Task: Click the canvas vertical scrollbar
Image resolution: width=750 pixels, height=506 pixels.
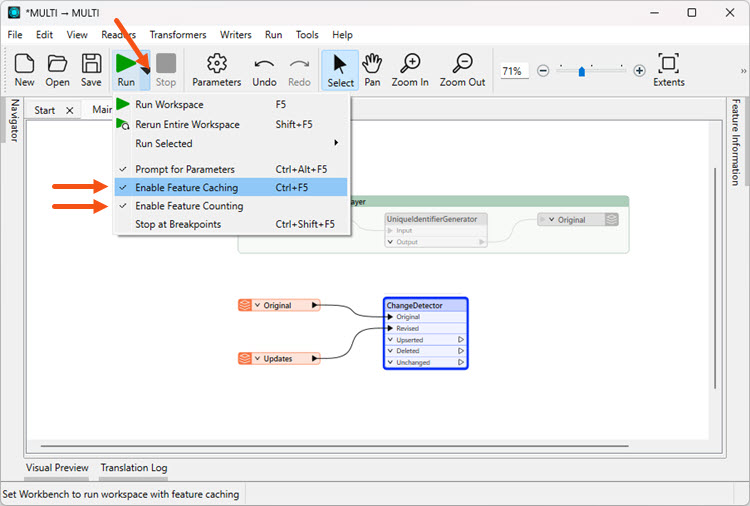Action: click(715, 278)
